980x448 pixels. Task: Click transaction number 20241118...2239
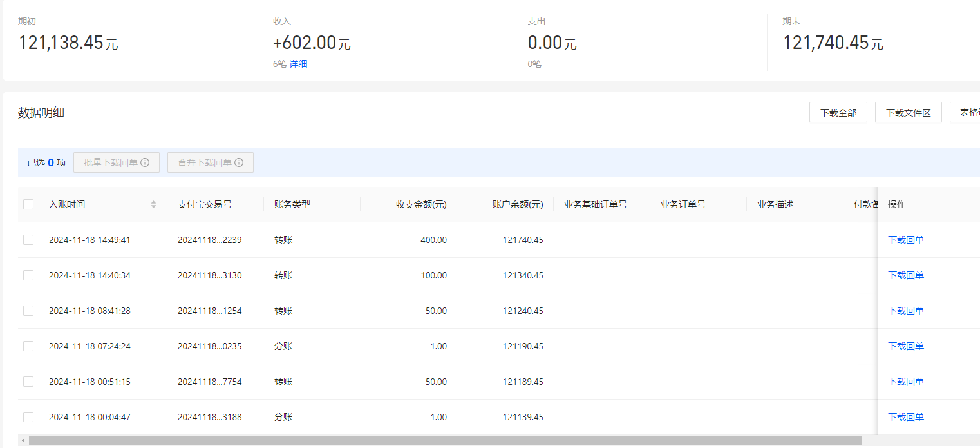click(x=210, y=240)
